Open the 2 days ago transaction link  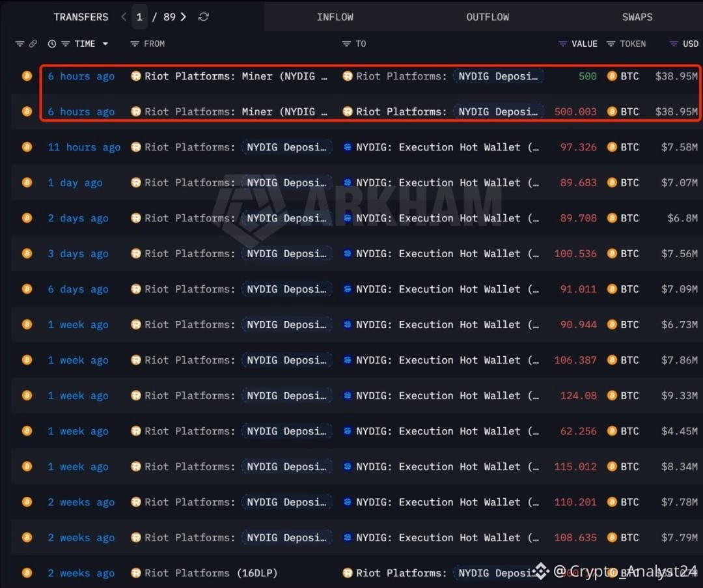(78, 218)
